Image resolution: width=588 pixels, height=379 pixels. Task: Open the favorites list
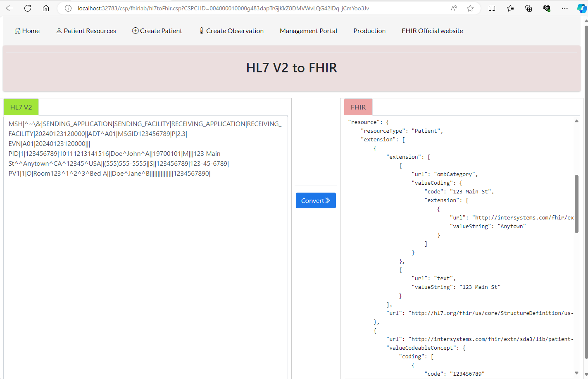(x=510, y=8)
